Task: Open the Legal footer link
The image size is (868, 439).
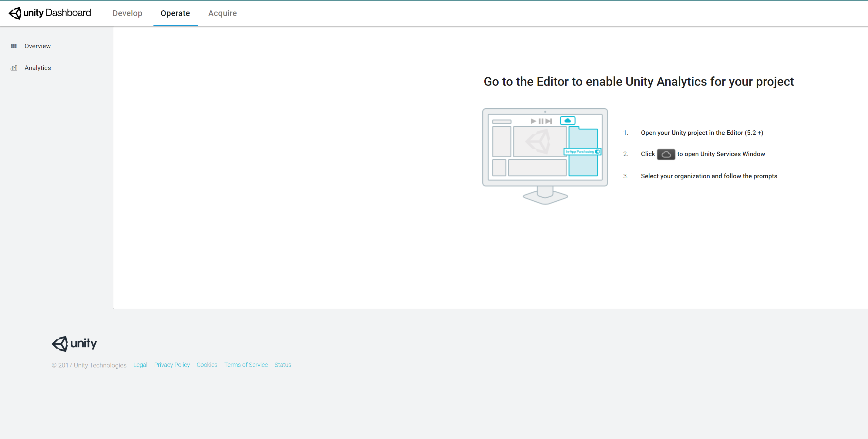Action: click(140, 365)
